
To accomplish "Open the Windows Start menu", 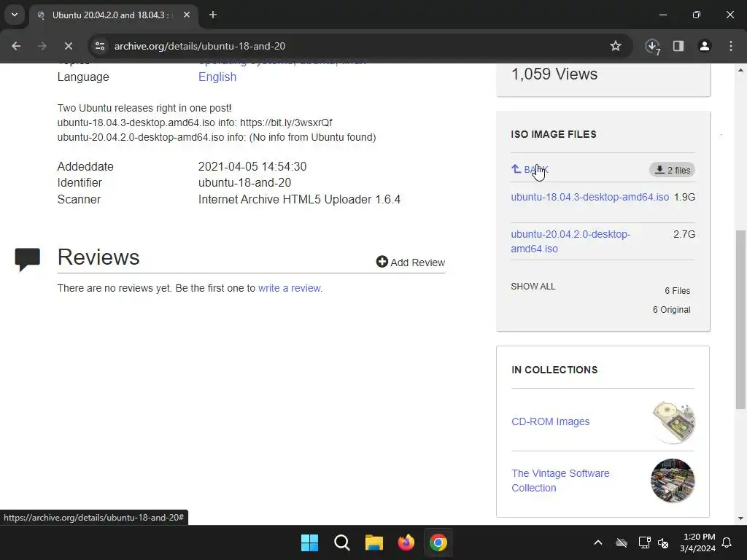I will tap(309, 542).
